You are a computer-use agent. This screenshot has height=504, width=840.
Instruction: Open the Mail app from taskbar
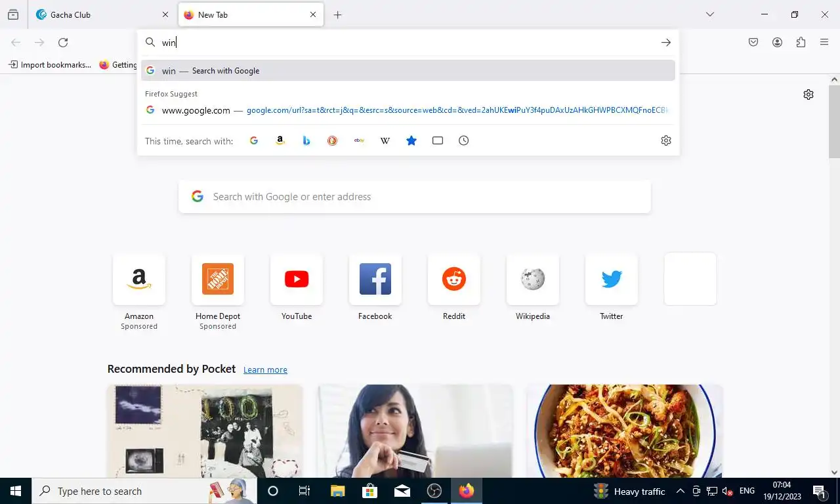coord(402,491)
